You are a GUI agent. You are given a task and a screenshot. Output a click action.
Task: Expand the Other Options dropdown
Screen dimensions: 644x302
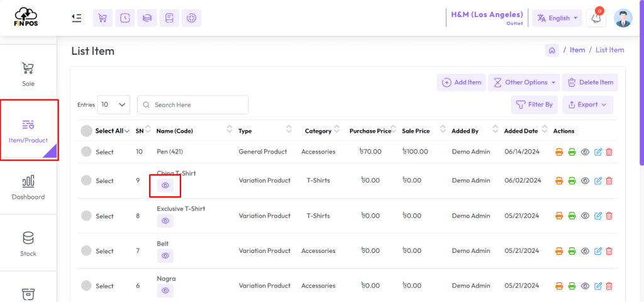524,82
